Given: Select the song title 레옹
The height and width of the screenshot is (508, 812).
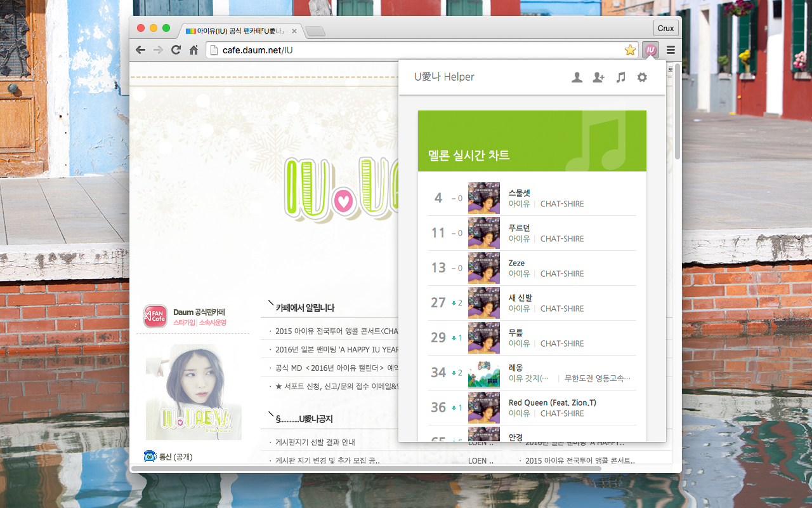Looking at the screenshot, I should tap(515, 367).
